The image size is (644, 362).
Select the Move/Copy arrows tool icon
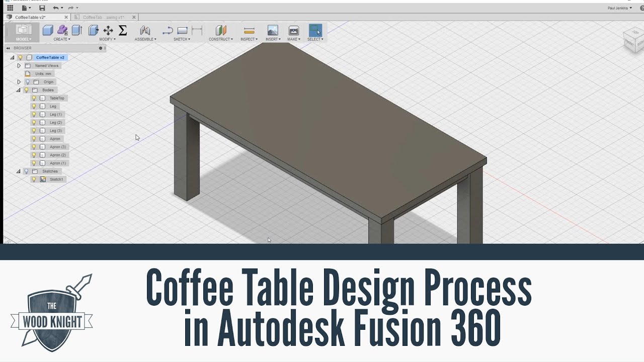pos(108,30)
